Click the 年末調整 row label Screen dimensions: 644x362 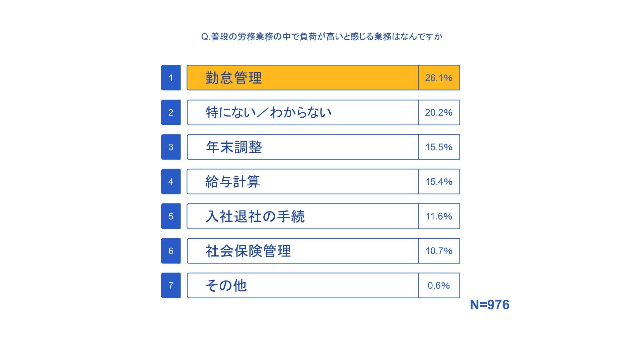pos(234,147)
